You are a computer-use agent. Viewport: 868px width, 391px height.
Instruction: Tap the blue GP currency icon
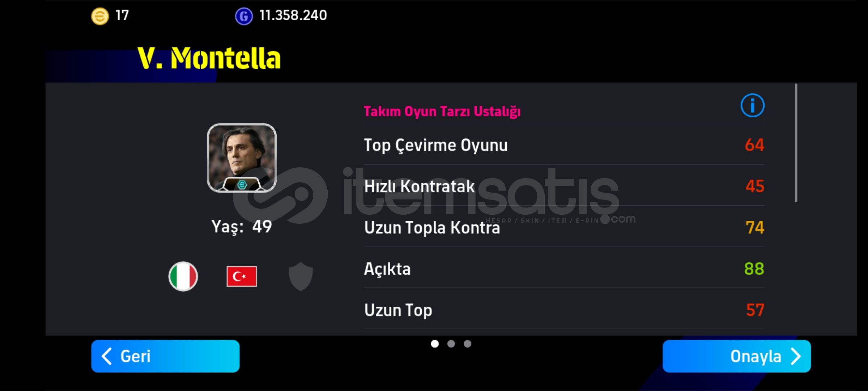(244, 16)
